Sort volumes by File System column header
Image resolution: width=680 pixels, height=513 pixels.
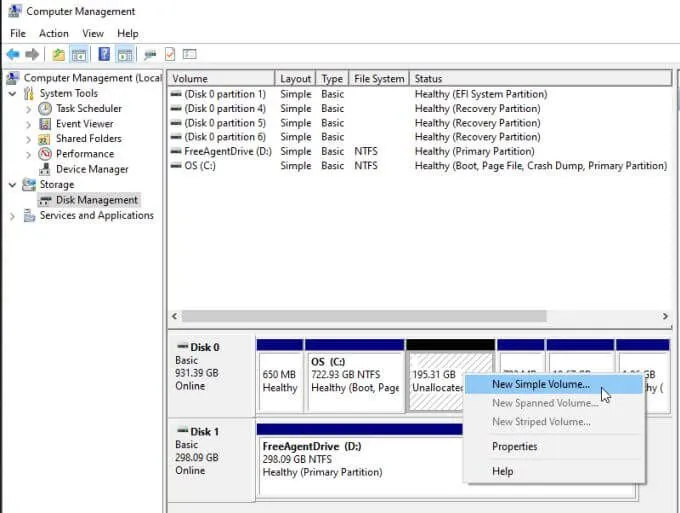coord(379,78)
